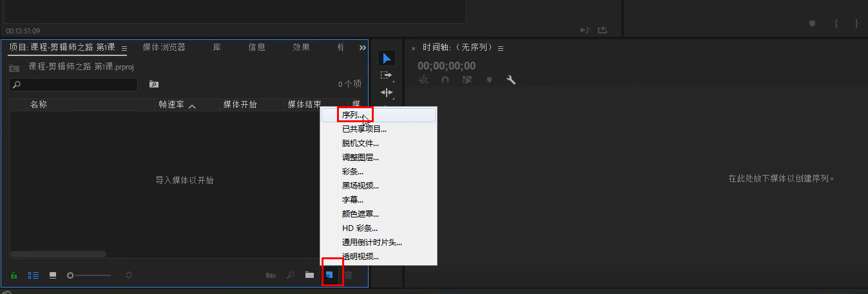Open the sort icons arrows control
Screen dimensions: 868x294
(129, 275)
